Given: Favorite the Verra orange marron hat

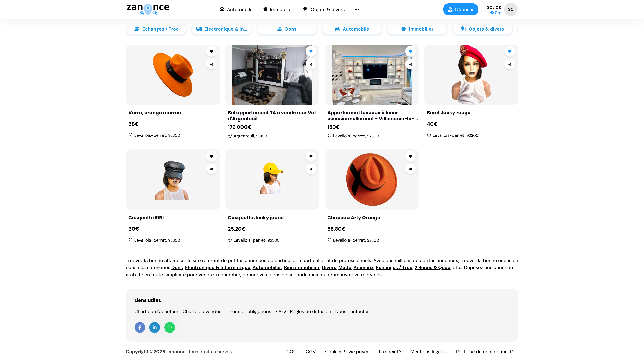Looking at the screenshot, I should click(211, 51).
